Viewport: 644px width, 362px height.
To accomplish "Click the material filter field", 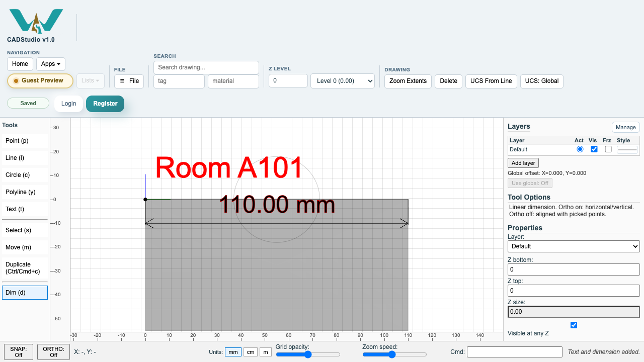I will pos(233,81).
